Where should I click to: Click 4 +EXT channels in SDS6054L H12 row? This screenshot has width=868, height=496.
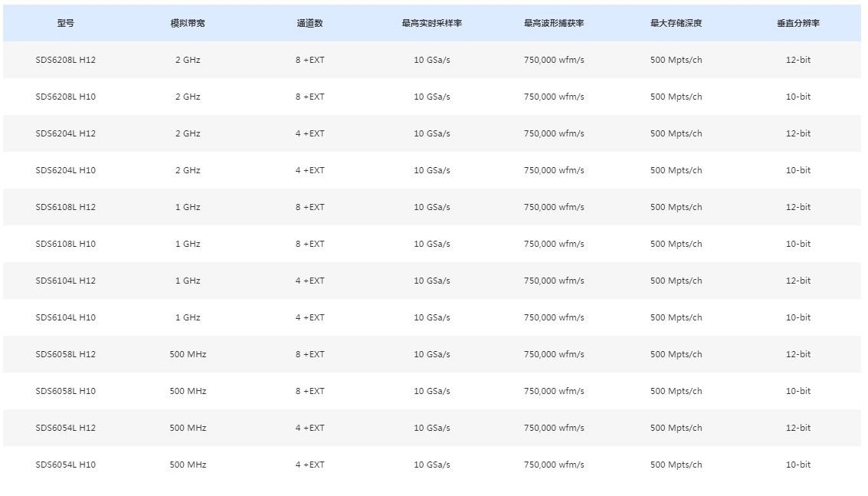[x=310, y=428]
